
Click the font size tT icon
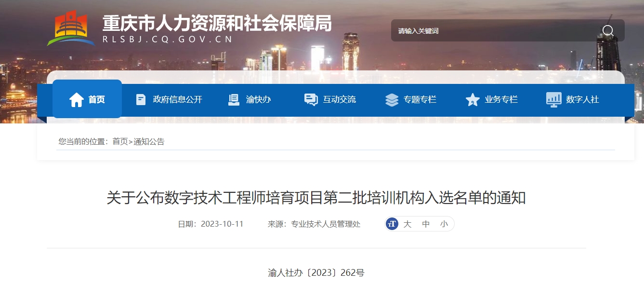tap(392, 224)
